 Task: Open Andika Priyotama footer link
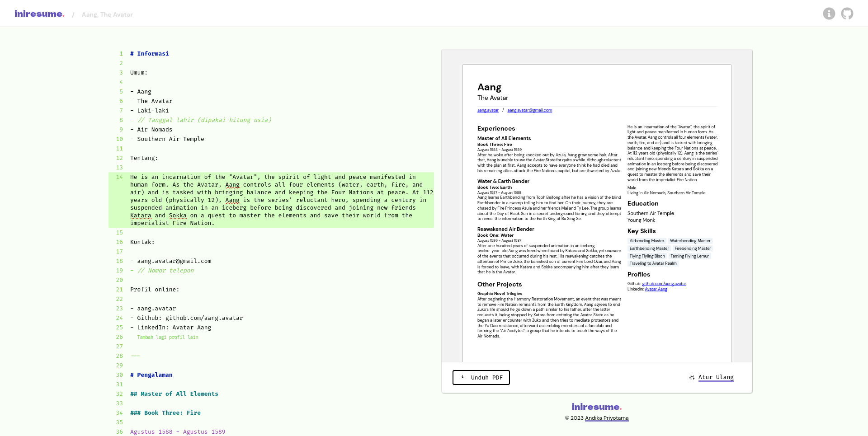[x=607, y=418]
